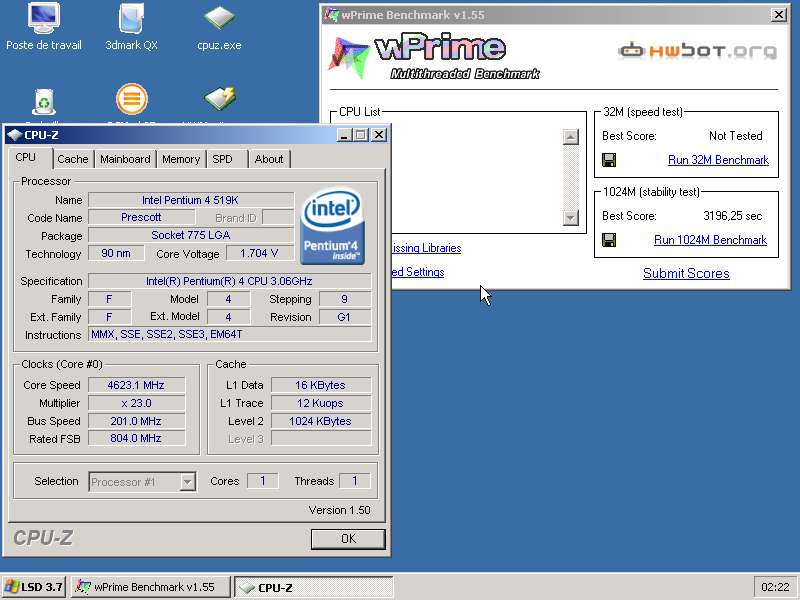This screenshot has height=600, width=800.
Task: Click the CPU List scroll down arrow
Action: tap(570, 217)
